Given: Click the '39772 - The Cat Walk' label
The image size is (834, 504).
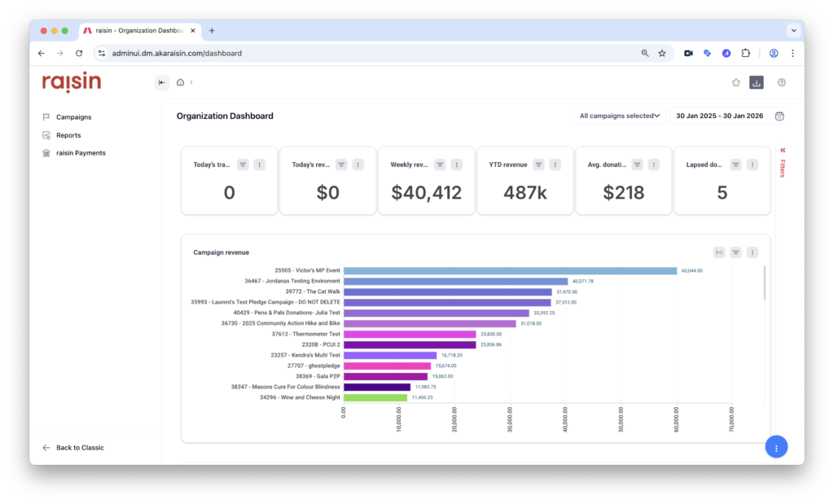Looking at the screenshot, I should pyautogui.click(x=313, y=291).
